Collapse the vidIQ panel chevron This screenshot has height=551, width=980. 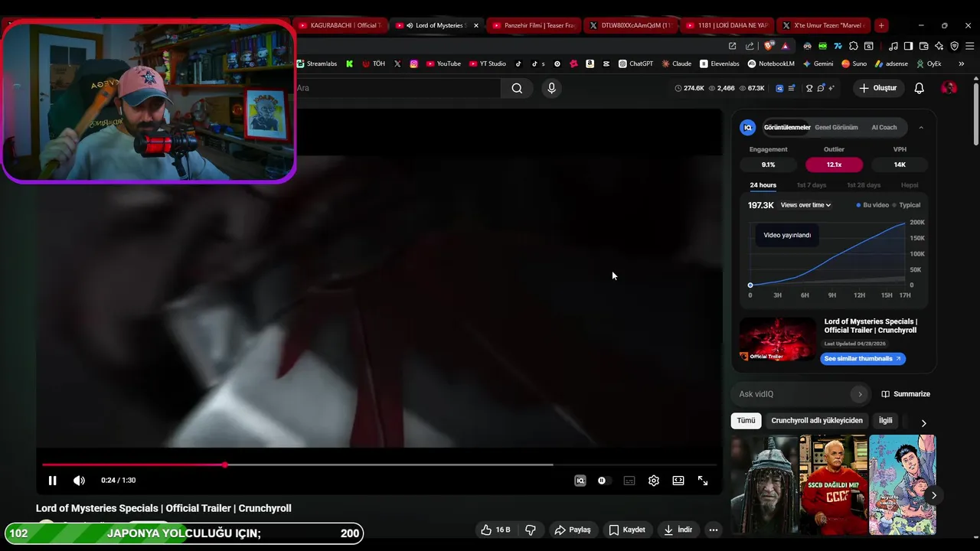click(x=921, y=128)
